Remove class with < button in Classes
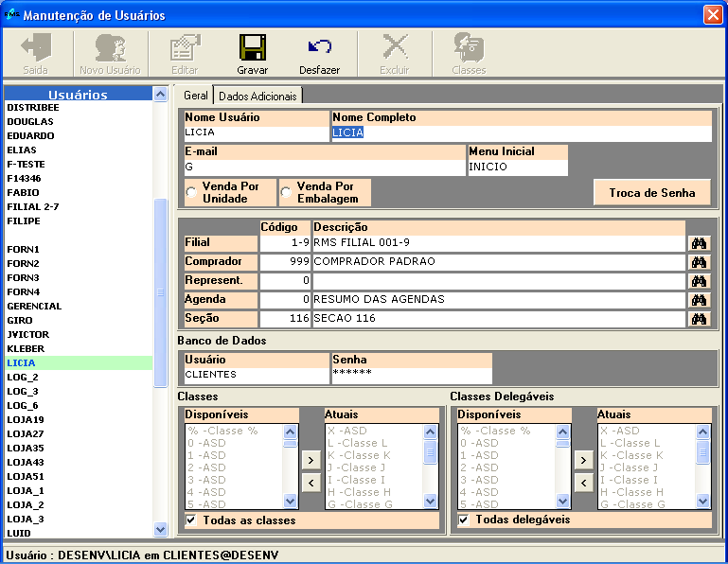The height and width of the screenshot is (564, 728). pos(311,483)
